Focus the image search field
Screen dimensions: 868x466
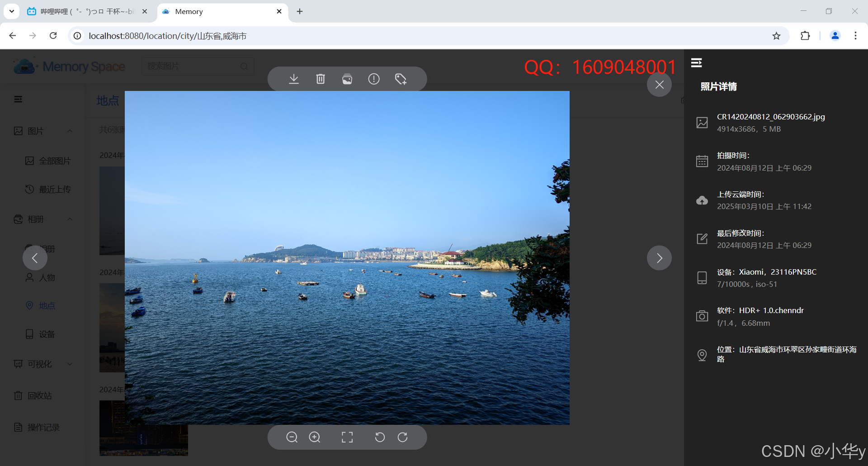point(198,67)
